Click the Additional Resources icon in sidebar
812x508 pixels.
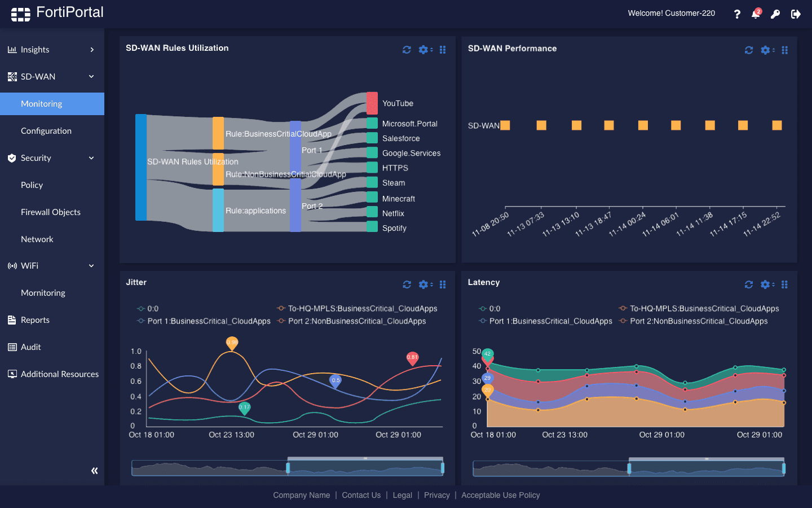[12, 374]
